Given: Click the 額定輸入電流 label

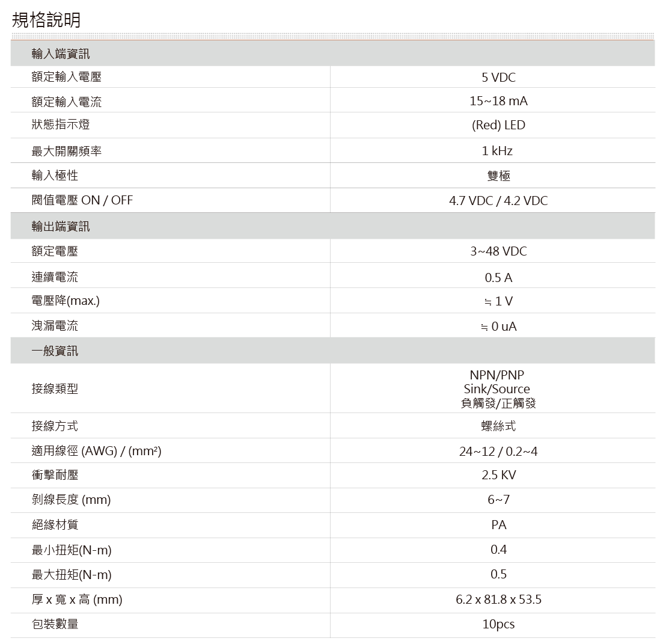Looking at the screenshot, I should pos(67,102).
